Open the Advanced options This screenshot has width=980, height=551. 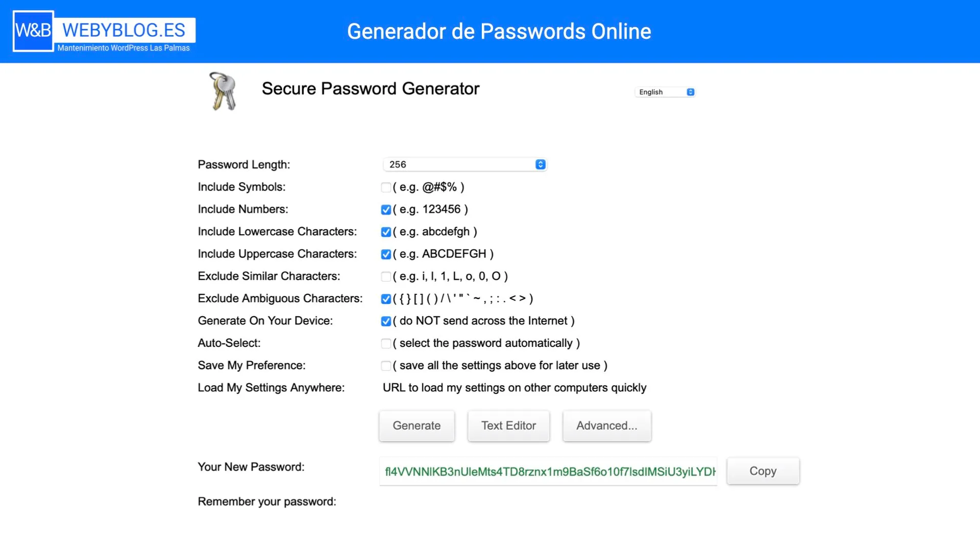(606, 425)
